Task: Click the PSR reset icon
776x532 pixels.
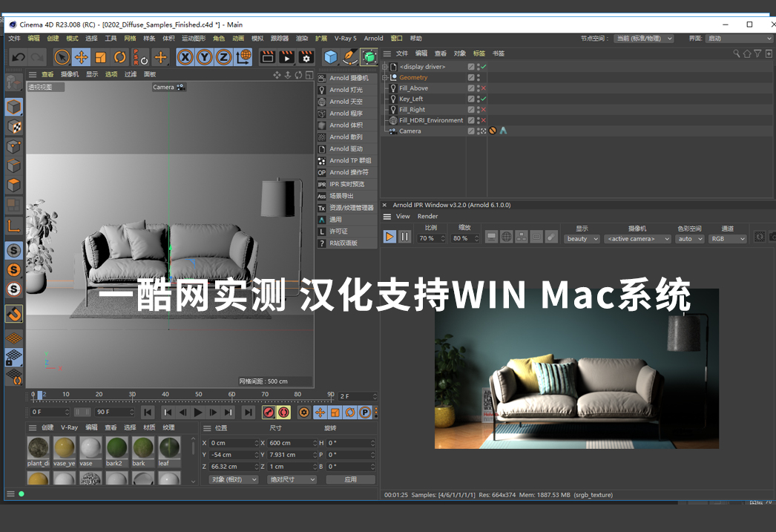Action: click(x=140, y=57)
